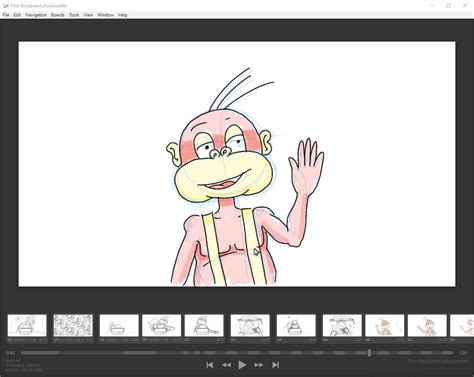
Task: Open the Help menu
Action: (x=122, y=15)
